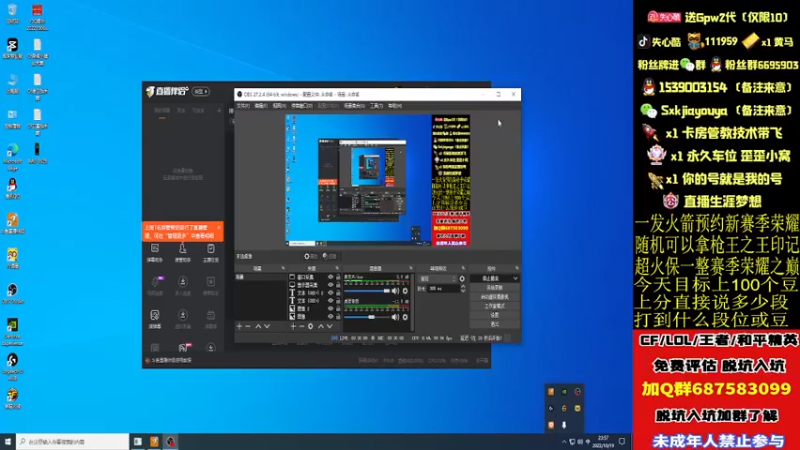Lock the 窗口采集 source

coord(338,277)
